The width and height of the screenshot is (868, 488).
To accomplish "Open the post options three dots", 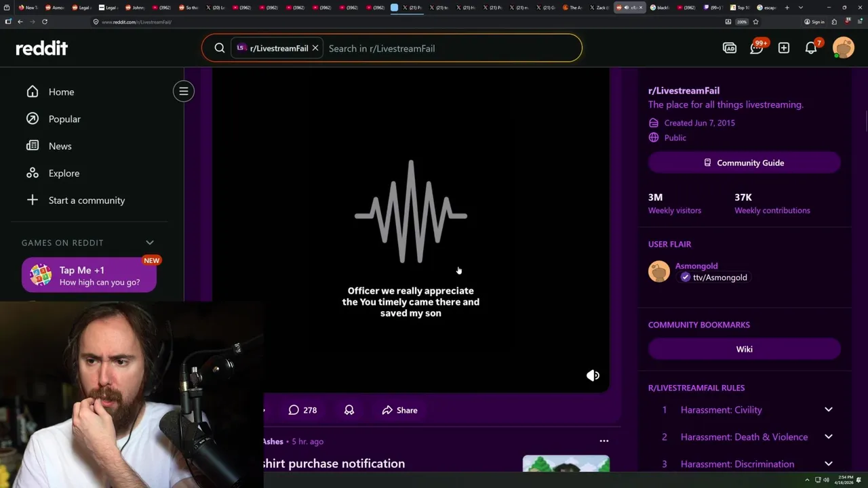I will 604,441.
